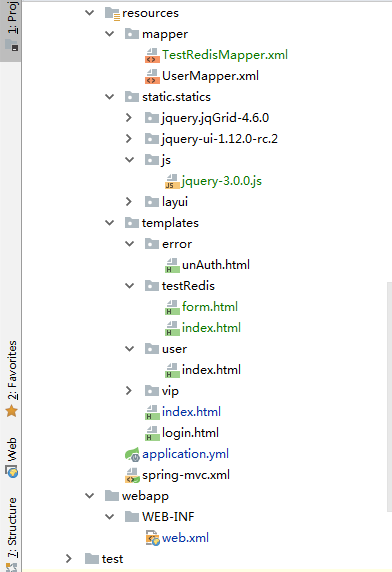This screenshot has width=392, height=572.
Task: Click the templates folder icon
Action: coord(132,223)
